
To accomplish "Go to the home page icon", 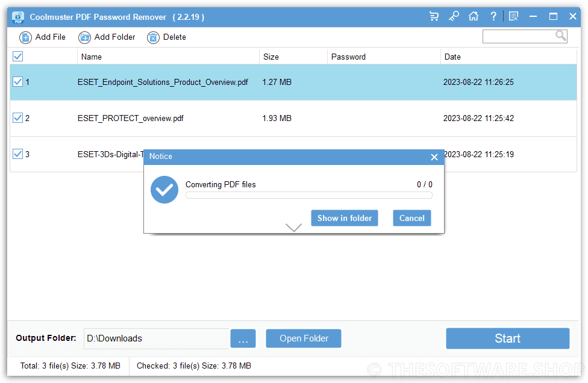I will (474, 16).
